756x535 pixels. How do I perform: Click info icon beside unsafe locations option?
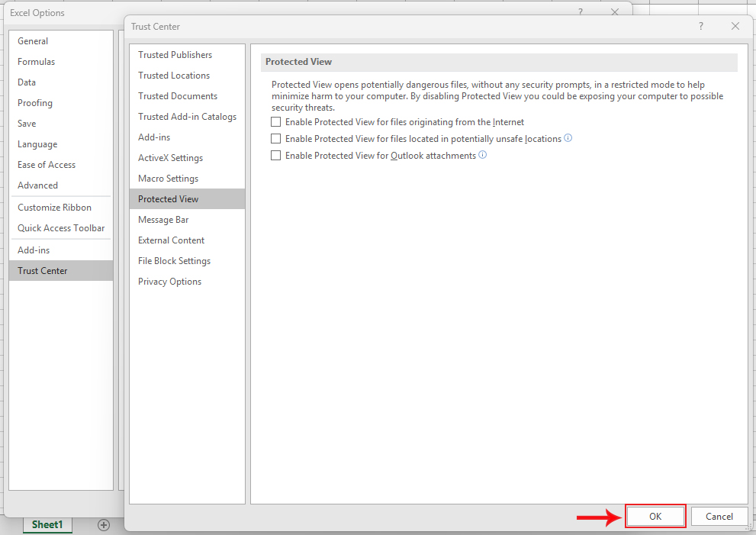(568, 138)
